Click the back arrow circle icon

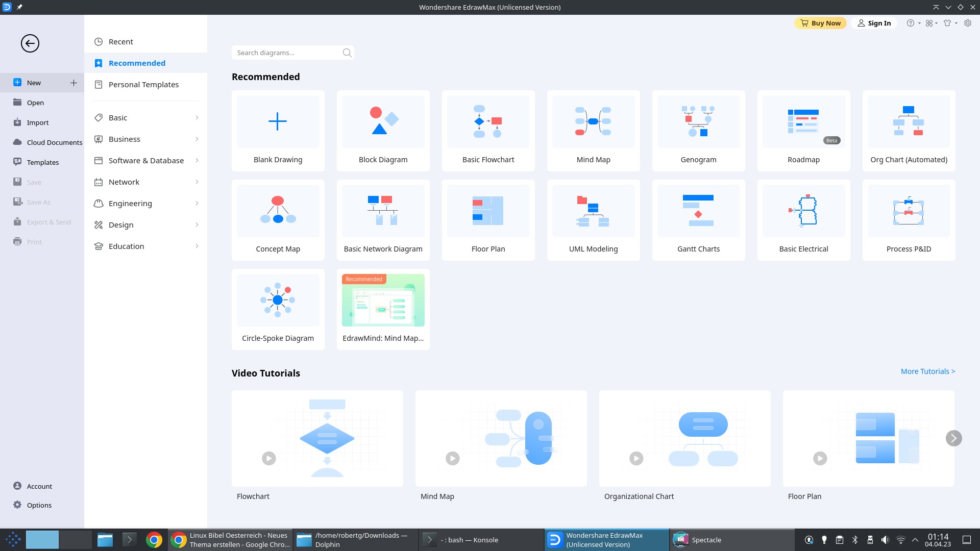pyautogui.click(x=30, y=43)
